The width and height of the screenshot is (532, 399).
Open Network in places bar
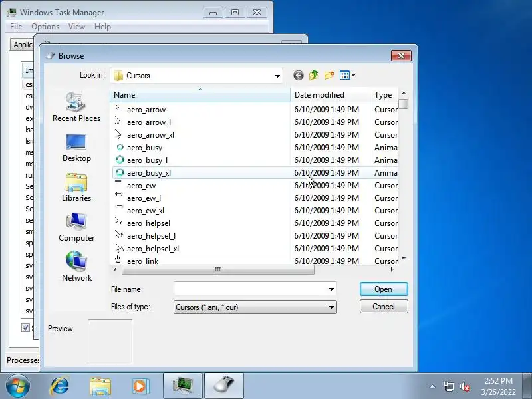click(76, 267)
